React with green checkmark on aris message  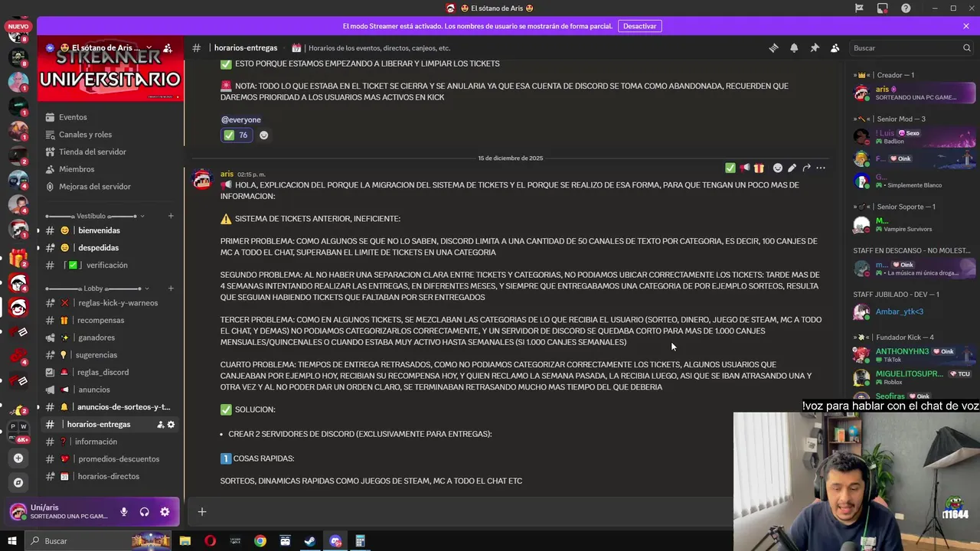click(x=730, y=168)
